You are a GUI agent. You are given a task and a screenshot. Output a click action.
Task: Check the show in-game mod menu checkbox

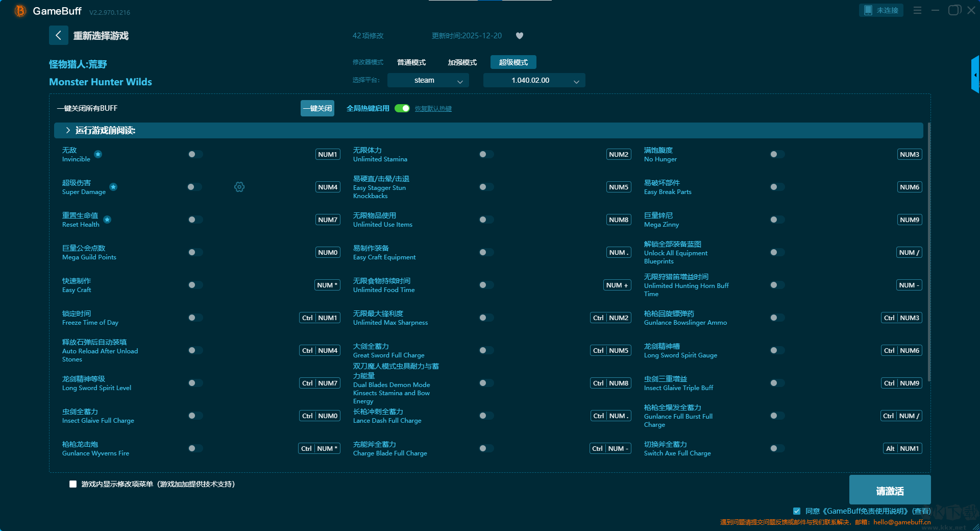pos(73,484)
